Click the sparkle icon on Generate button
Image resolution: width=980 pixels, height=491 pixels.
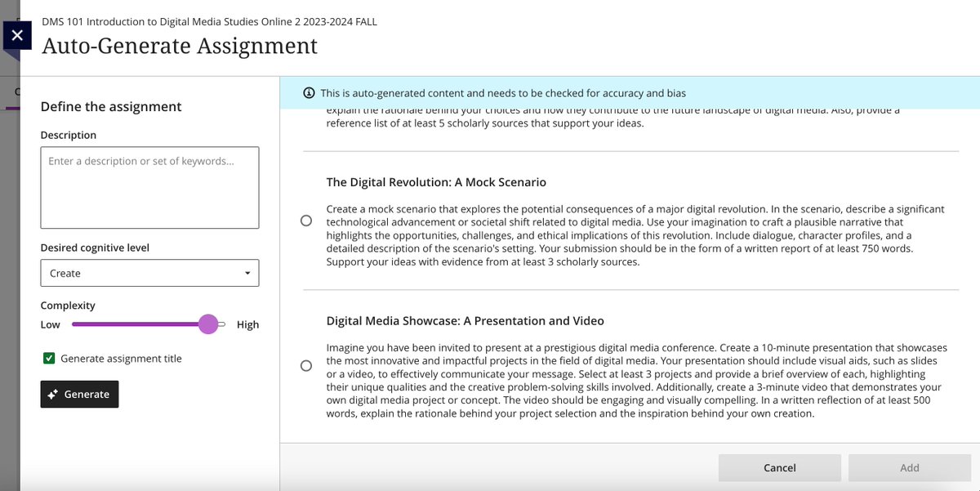pyautogui.click(x=53, y=395)
